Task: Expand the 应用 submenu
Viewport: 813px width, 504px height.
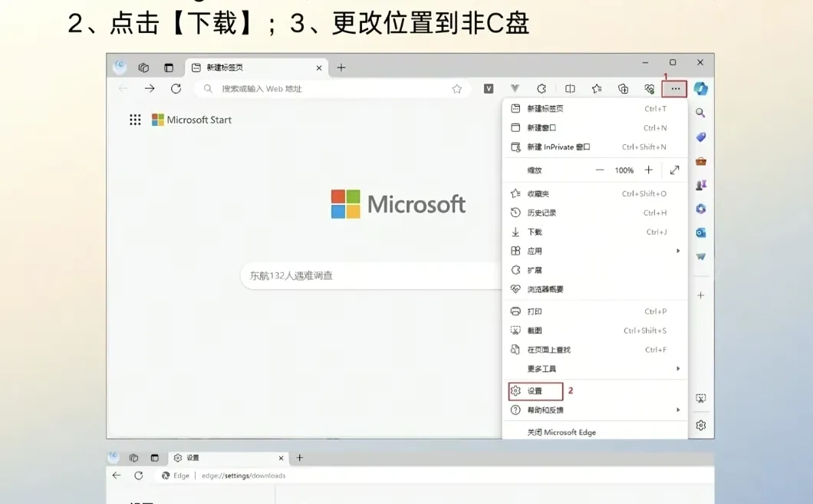Action: pyautogui.click(x=594, y=251)
